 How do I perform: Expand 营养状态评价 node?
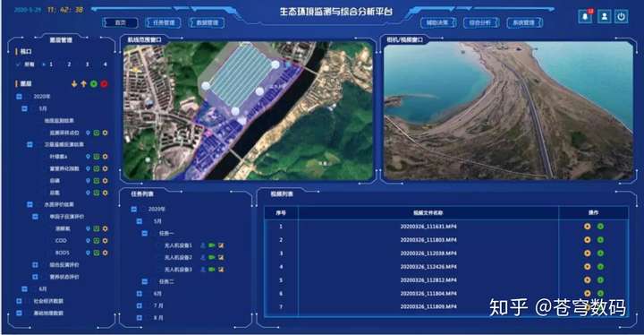[x=35, y=277]
